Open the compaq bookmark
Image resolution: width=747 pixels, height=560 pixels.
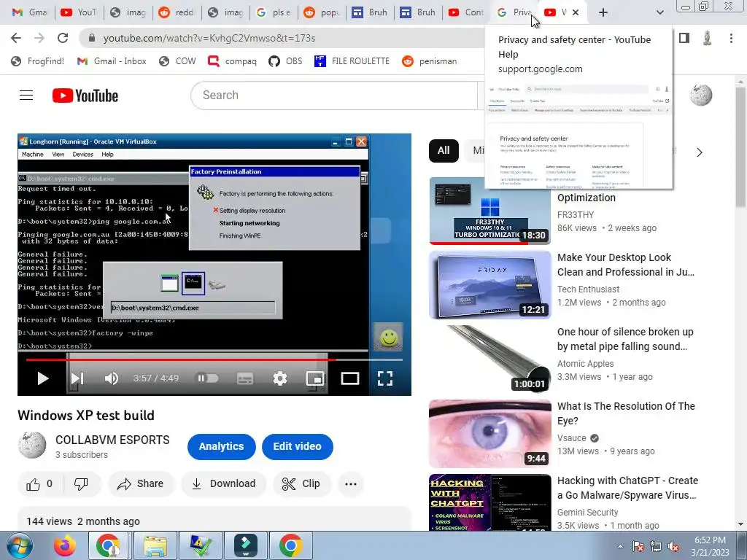pyautogui.click(x=233, y=61)
